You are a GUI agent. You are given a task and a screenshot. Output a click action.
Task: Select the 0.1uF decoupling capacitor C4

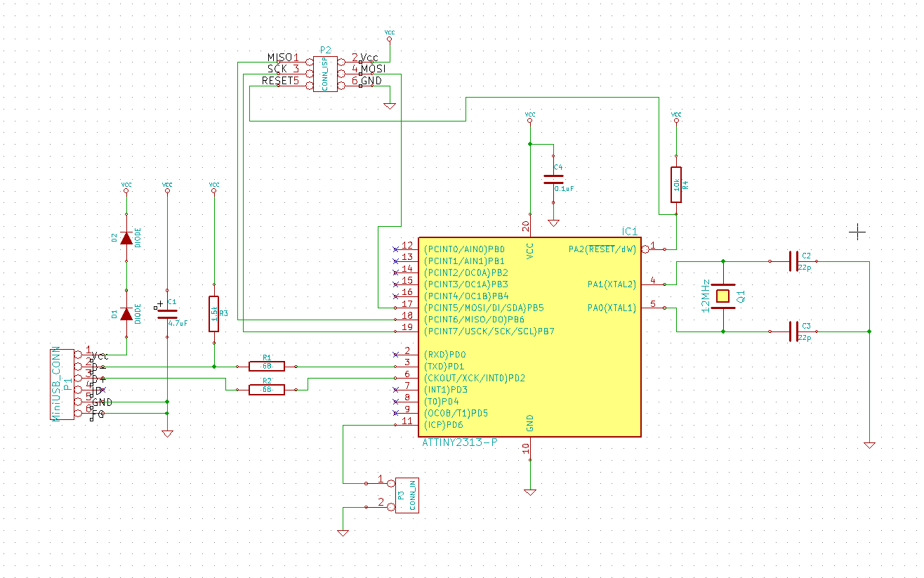click(553, 179)
